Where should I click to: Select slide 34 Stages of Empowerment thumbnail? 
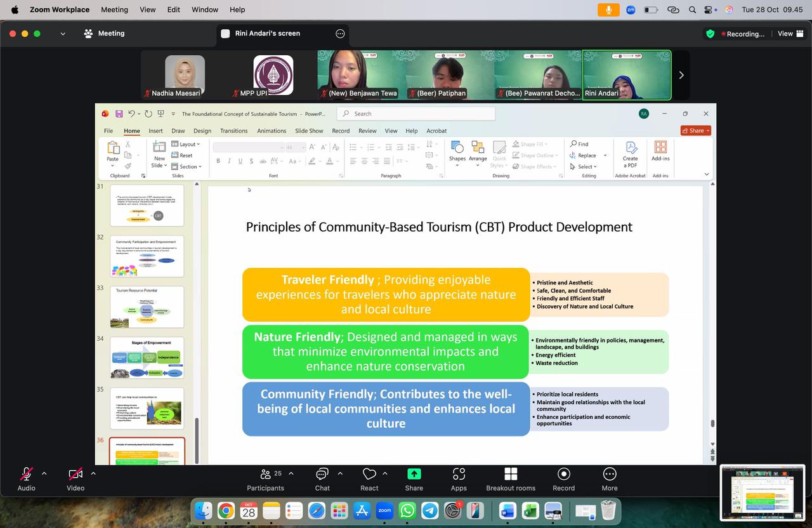coord(147,358)
